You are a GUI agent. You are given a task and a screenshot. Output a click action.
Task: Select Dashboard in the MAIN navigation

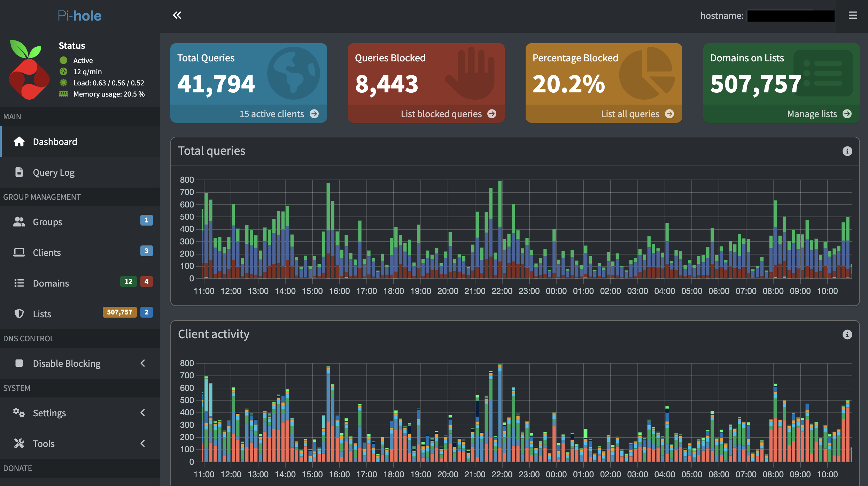pos(55,142)
